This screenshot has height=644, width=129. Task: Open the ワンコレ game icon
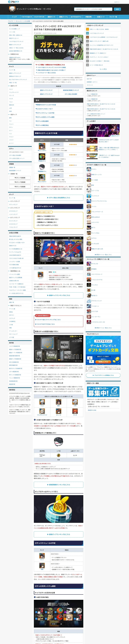pyautogui.click(x=89, y=206)
